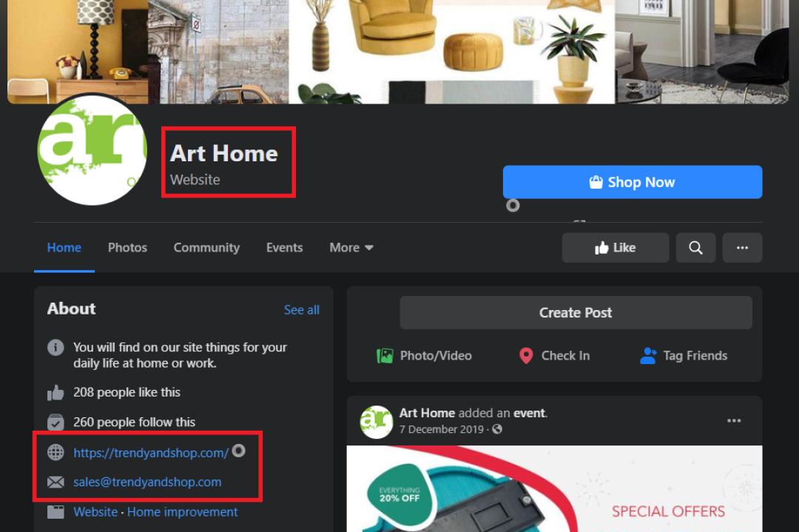Click the info icon in About section
The width and height of the screenshot is (799, 532).
point(55,348)
